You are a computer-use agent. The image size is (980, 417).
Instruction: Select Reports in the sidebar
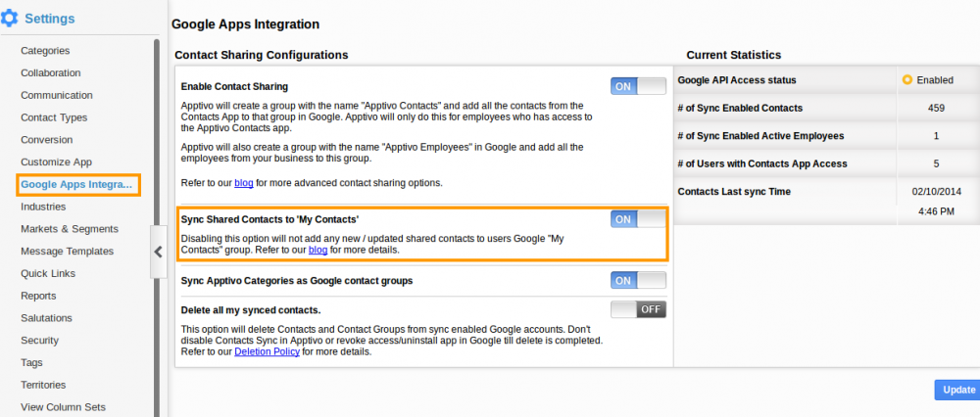(38, 296)
